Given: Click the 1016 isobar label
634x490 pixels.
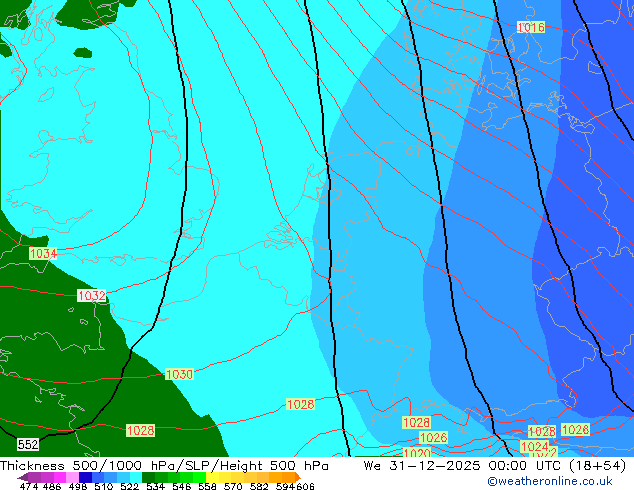Looking at the screenshot, I should pyautogui.click(x=531, y=27).
